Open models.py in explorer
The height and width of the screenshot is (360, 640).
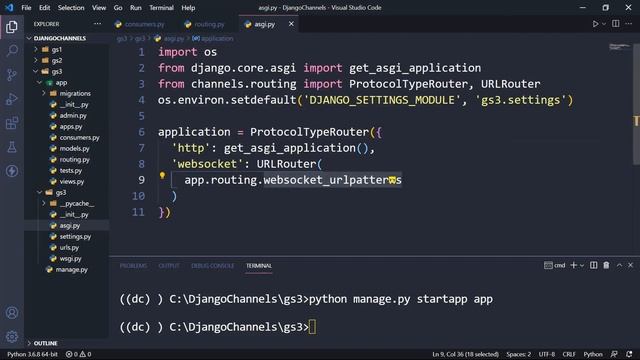point(74,149)
